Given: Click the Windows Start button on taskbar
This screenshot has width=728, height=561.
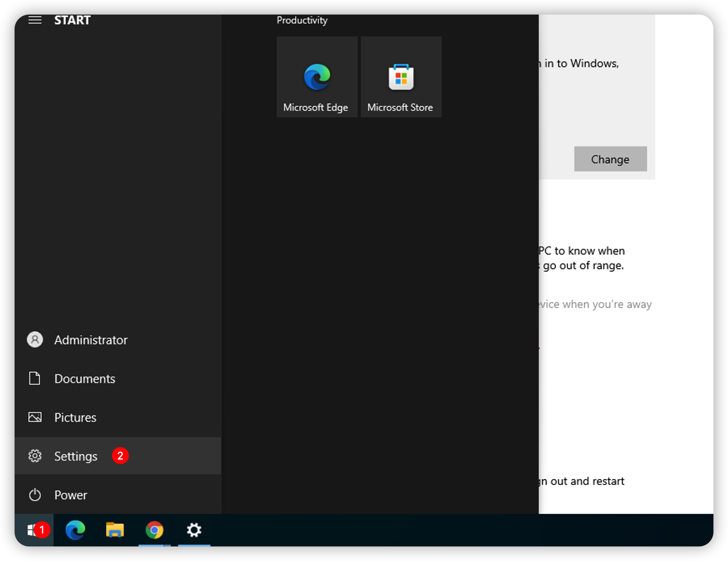Looking at the screenshot, I should click(x=32, y=530).
